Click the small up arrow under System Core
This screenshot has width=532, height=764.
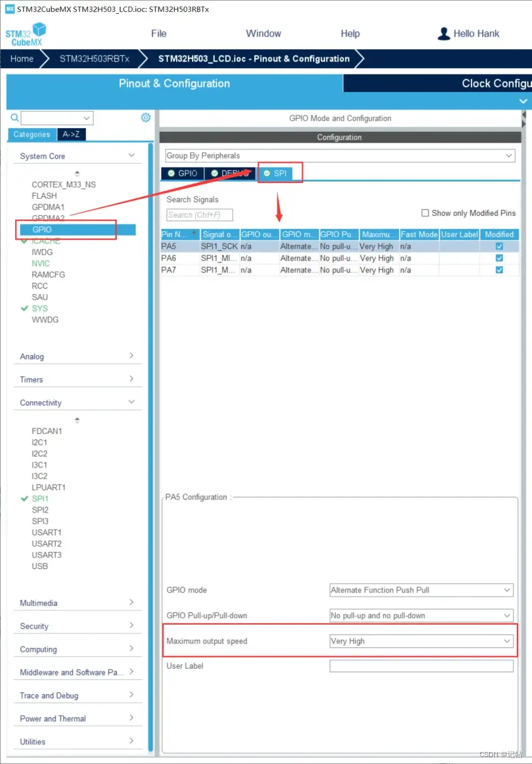[78, 173]
